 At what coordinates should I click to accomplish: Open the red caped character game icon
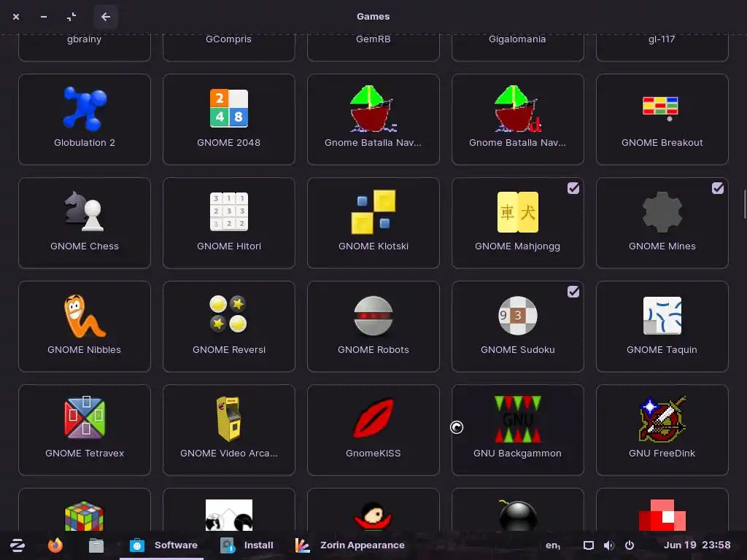pyautogui.click(x=373, y=516)
